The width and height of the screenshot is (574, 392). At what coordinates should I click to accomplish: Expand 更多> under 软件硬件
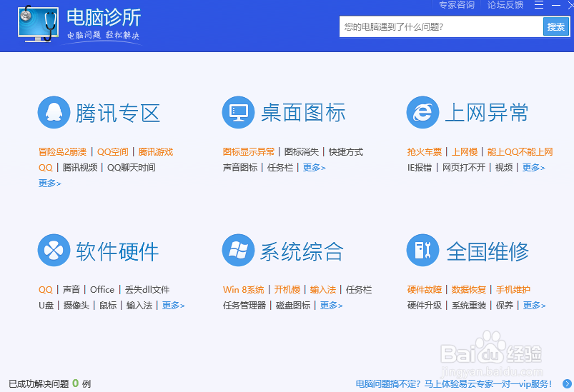(174, 306)
